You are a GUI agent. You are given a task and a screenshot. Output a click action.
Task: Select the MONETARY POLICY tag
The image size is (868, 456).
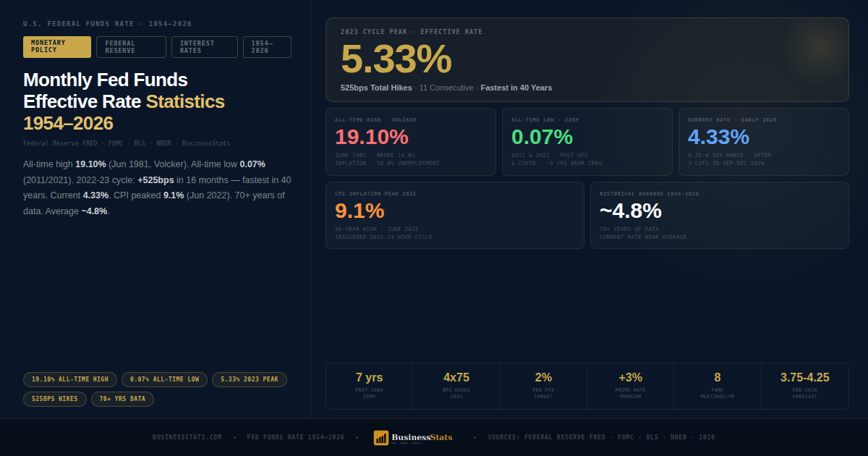click(55, 46)
